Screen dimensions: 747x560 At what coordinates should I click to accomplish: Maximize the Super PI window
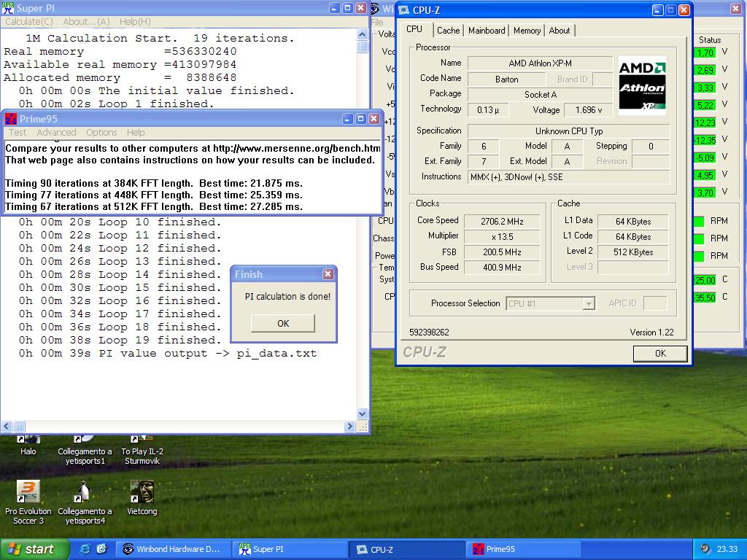click(348, 7)
